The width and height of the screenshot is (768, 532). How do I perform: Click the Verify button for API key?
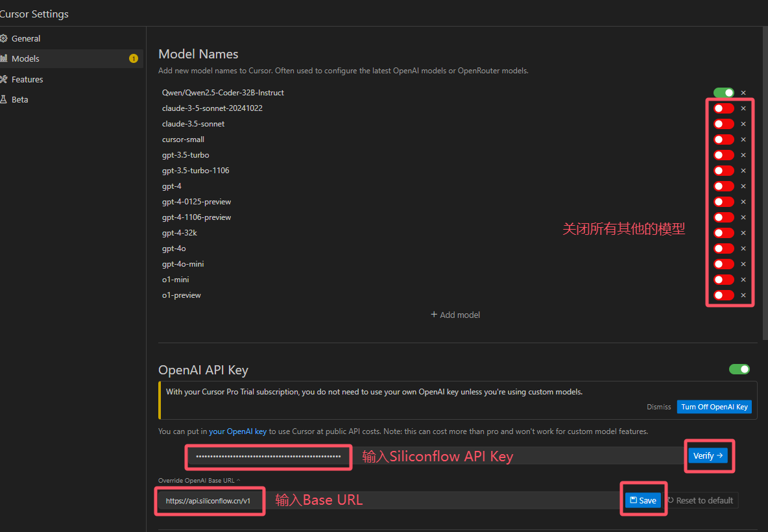[708, 455]
